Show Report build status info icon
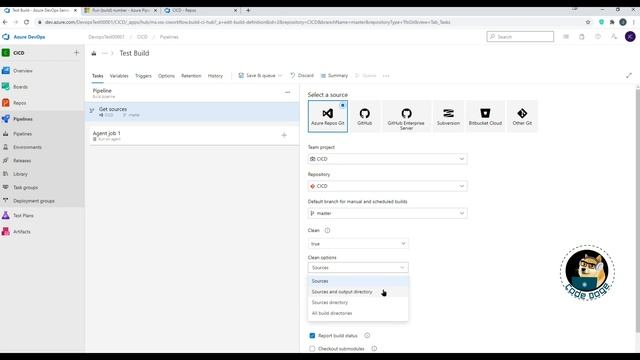 coord(367,336)
